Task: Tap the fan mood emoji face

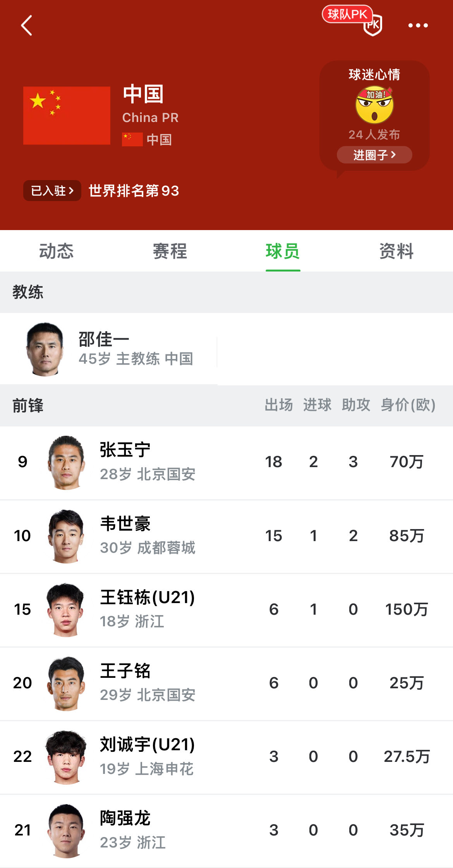Action: (374, 105)
